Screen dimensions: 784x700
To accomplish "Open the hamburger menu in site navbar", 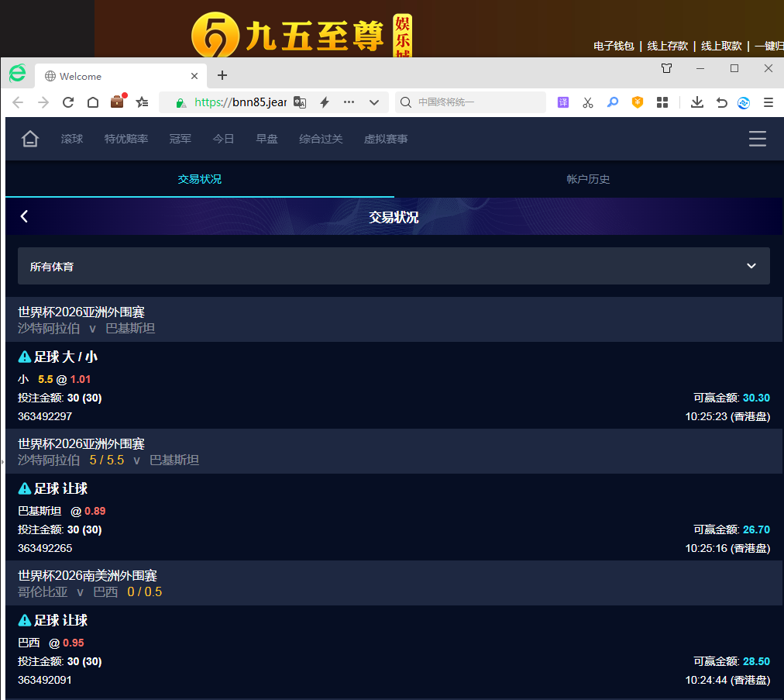I will 757,139.
